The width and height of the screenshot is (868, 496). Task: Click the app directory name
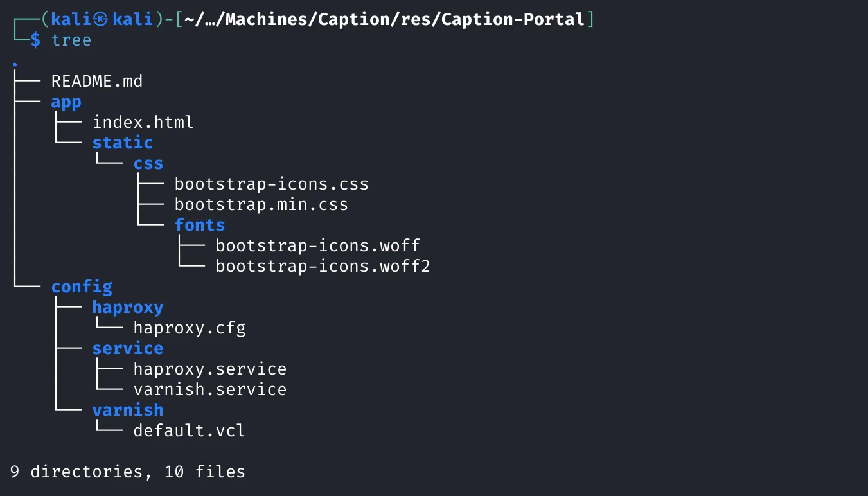coord(66,102)
